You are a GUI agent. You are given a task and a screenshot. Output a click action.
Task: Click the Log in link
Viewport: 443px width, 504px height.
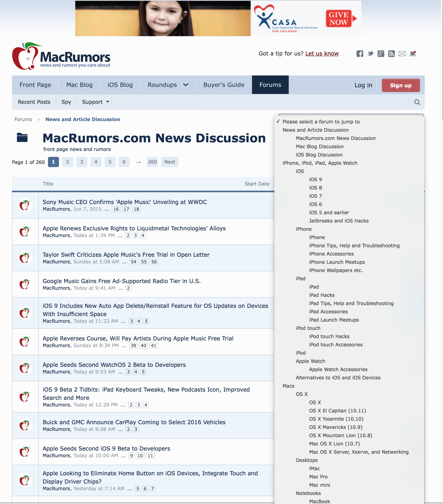pyautogui.click(x=363, y=85)
